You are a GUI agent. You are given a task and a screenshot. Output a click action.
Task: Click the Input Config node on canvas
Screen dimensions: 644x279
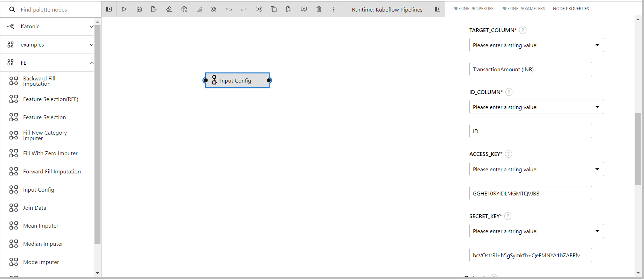coord(237,80)
